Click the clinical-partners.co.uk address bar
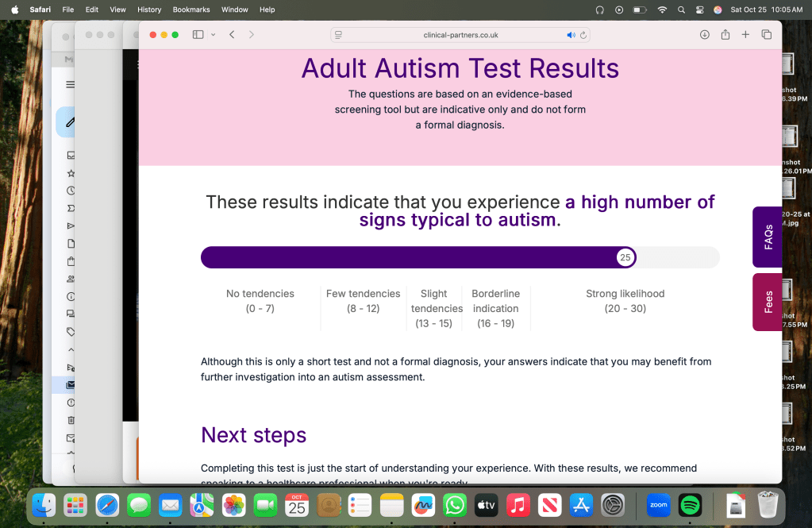 click(x=460, y=35)
